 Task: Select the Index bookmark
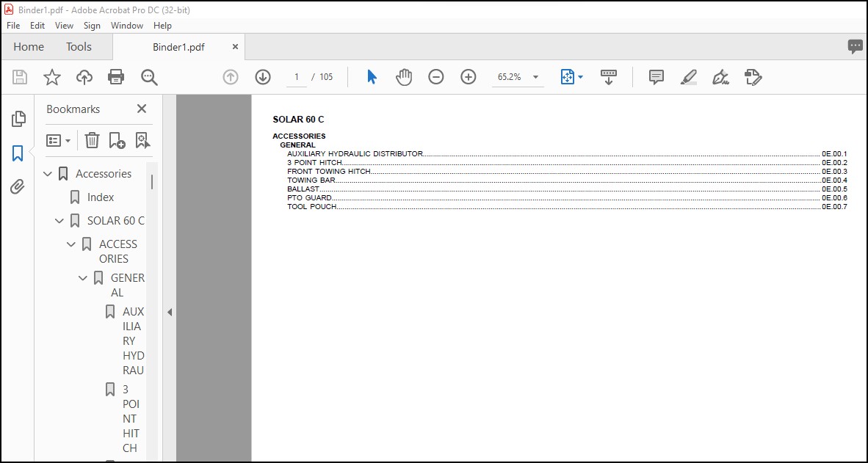[101, 197]
